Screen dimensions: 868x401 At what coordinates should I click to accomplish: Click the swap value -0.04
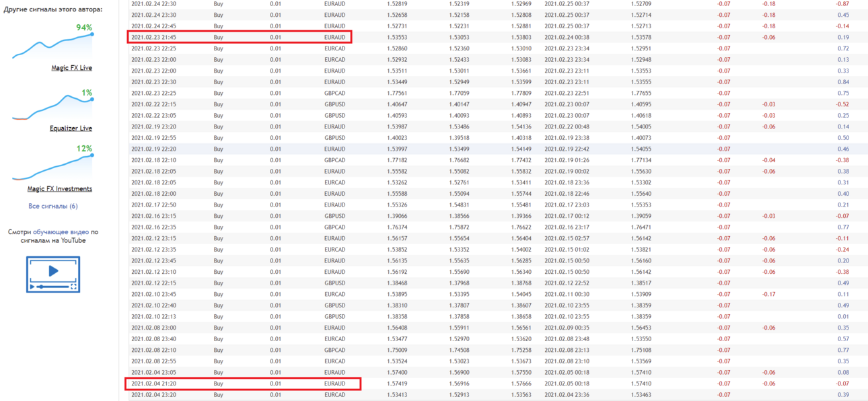click(x=768, y=160)
